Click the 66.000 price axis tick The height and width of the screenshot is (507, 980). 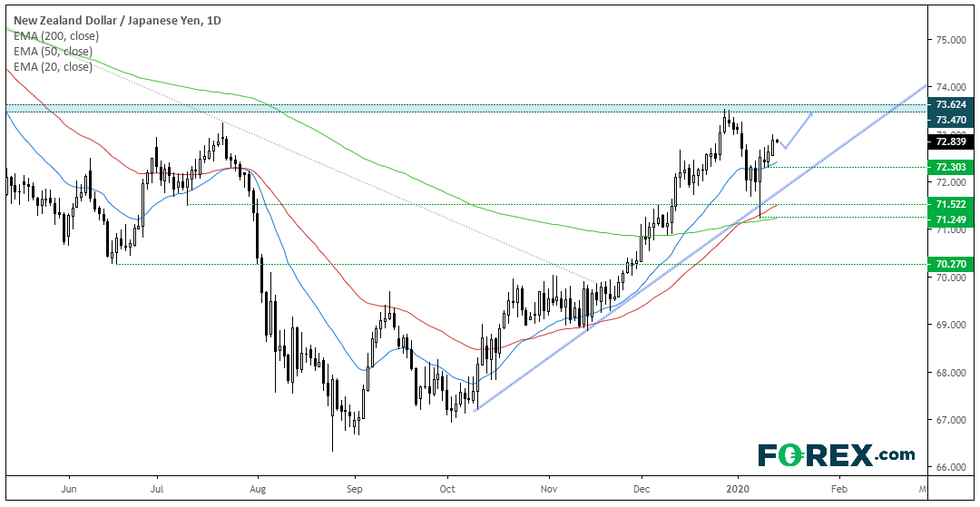(x=948, y=467)
